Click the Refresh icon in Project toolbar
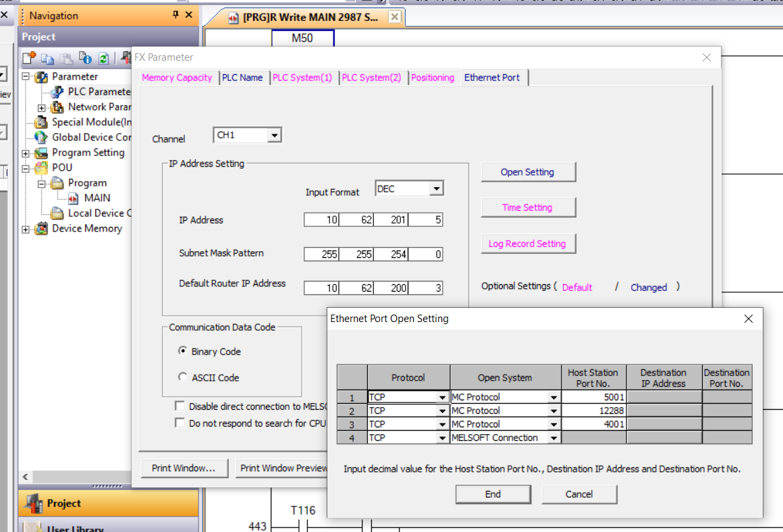Image resolution: width=783 pixels, height=532 pixels. (x=103, y=58)
